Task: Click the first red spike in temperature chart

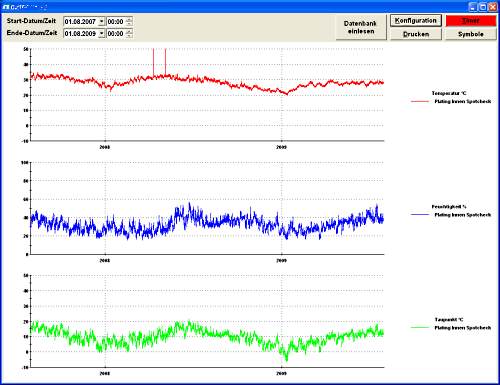Action: pos(153,63)
